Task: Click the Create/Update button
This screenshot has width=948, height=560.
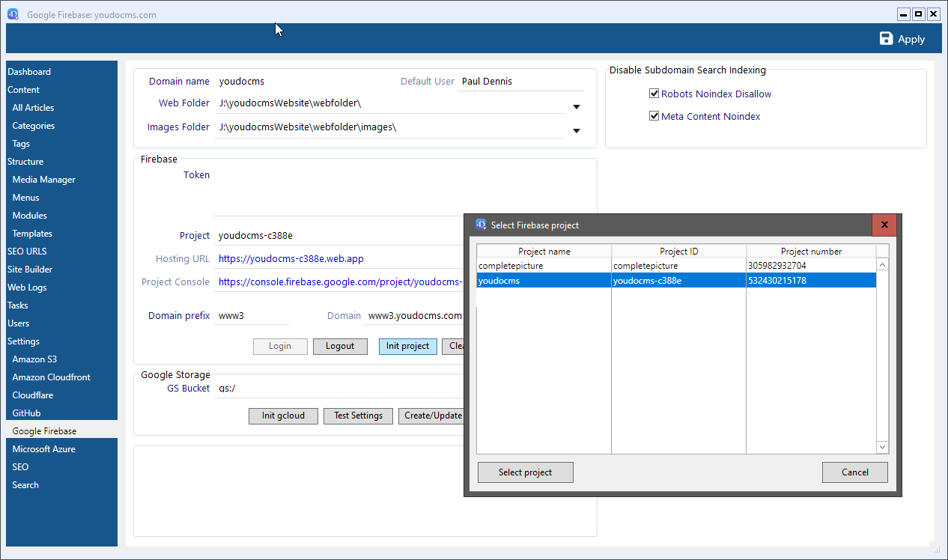Action: (x=431, y=416)
